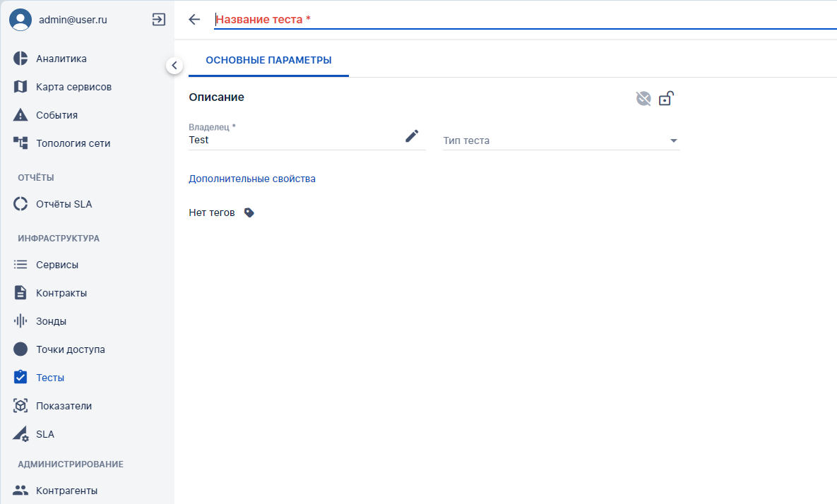Open Карта сервисов menu item
This screenshot has width=837, height=504.
point(73,87)
